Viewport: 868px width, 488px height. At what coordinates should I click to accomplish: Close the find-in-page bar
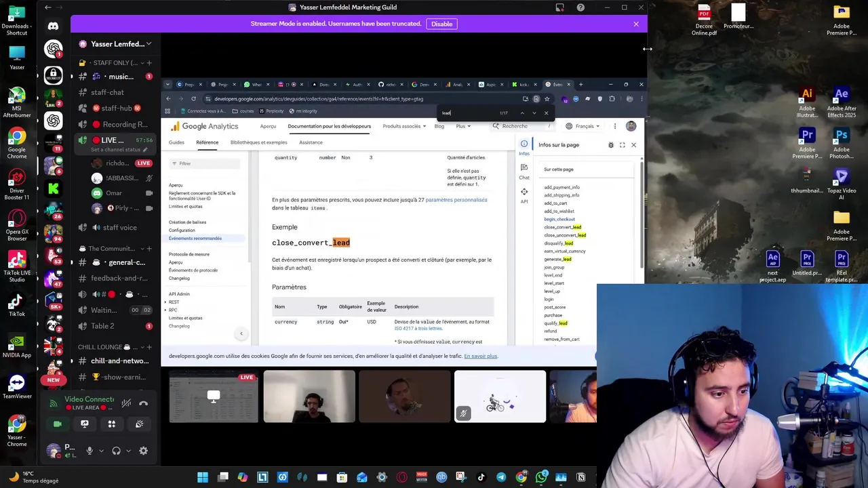tap(546, 113)
